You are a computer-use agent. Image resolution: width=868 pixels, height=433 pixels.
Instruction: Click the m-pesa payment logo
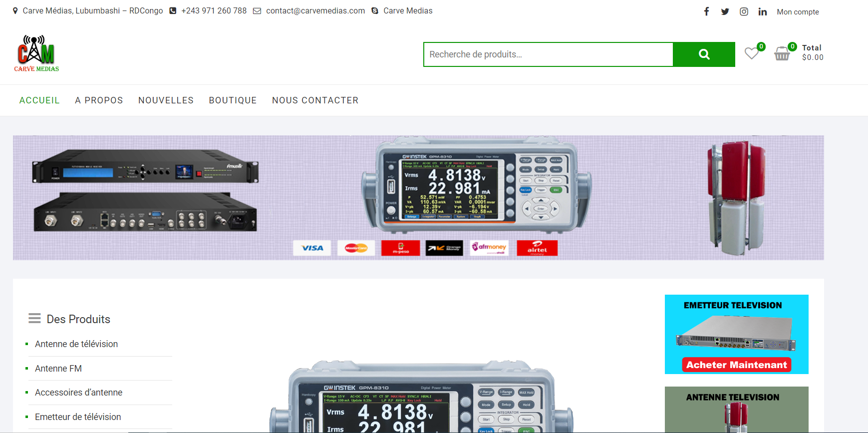tap(400, 248)
